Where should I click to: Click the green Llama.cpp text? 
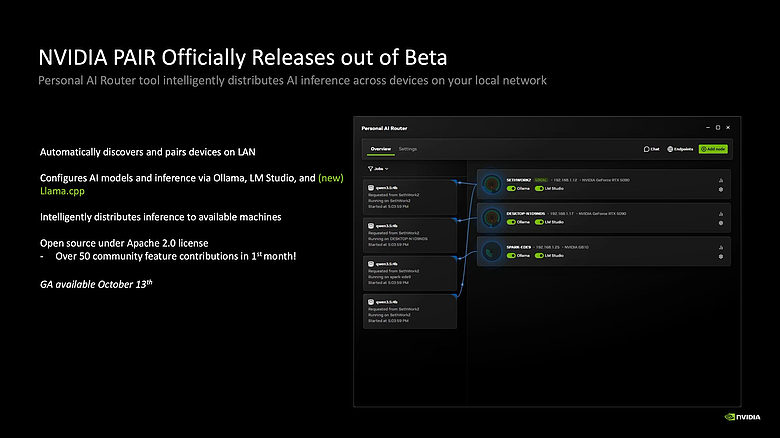[x=62, y=191]
